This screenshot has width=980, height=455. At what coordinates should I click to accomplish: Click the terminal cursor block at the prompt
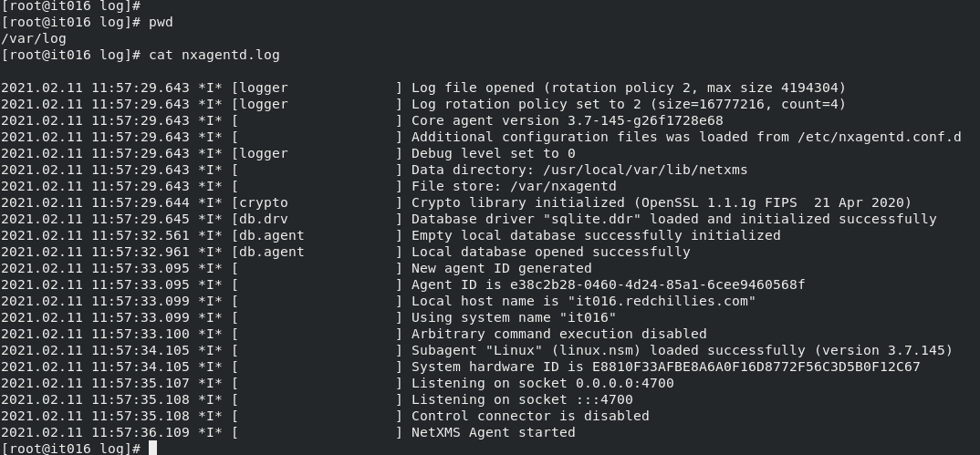tap(153, 448)
